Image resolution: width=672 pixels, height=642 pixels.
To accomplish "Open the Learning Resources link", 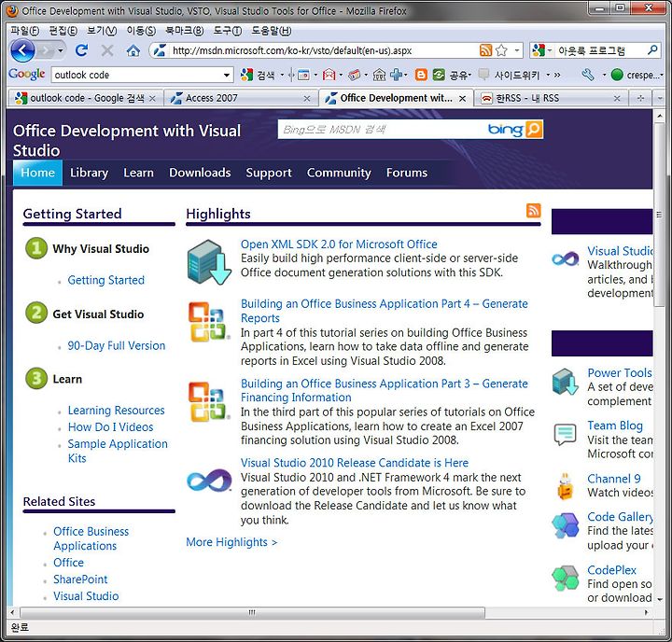I will click(x=116, y=411).
